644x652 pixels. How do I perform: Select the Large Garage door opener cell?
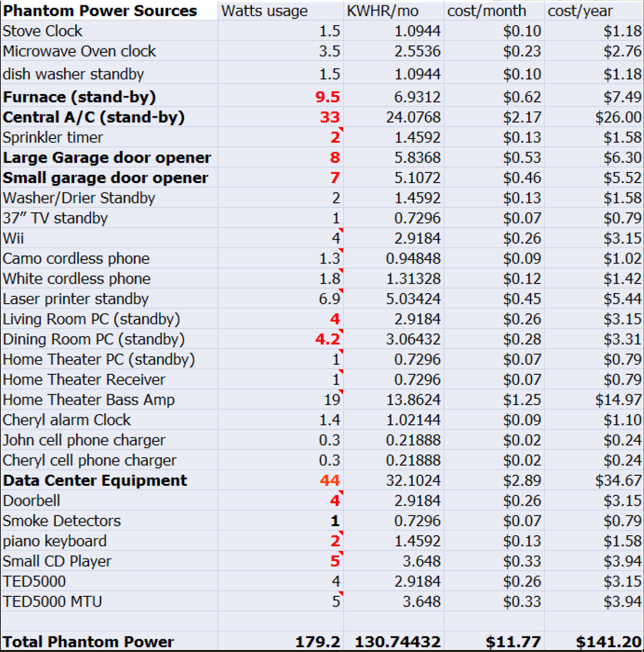click(x=107, y=158)
